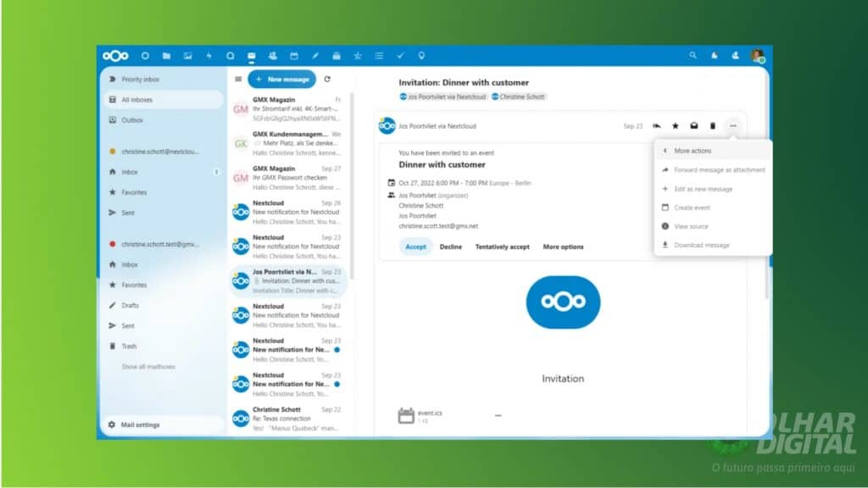Open All inboxes
The width and height of the screenshot is (868, 488).
(x=164, y=100)
